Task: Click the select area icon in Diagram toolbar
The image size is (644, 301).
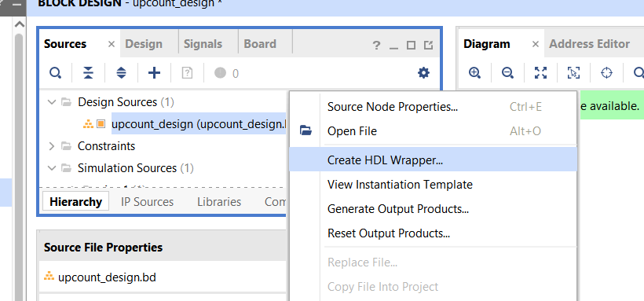Action: [573, 73]
